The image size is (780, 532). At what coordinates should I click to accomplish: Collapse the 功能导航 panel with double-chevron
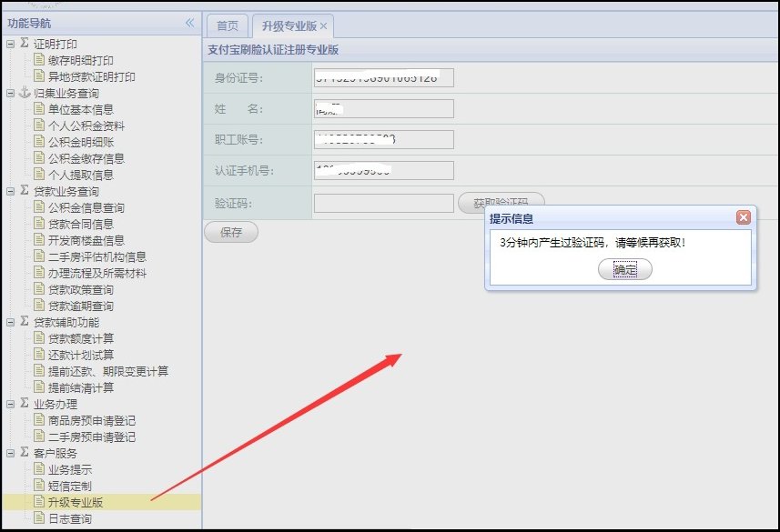coord(189,23)
